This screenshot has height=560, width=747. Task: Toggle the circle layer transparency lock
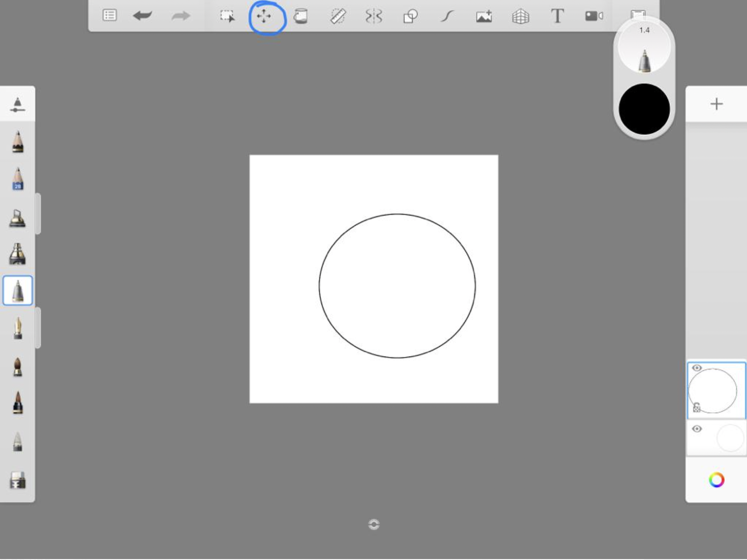tap(696, 407)
